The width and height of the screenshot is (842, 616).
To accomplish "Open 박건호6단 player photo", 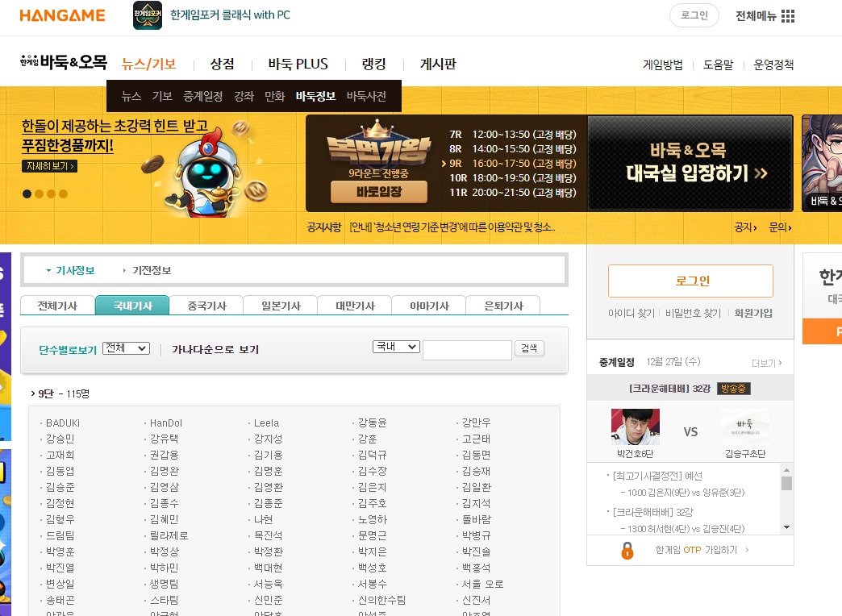I will coord(636,427).
